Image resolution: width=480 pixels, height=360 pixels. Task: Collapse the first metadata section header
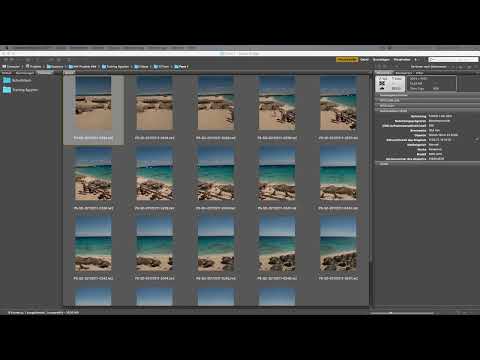(x=428, y=95)
